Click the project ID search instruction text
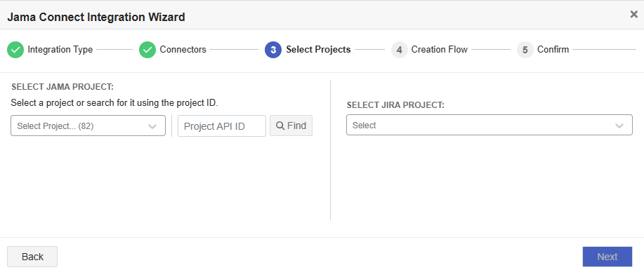Viewport: 644px width, 277px height. click(114, 102)
